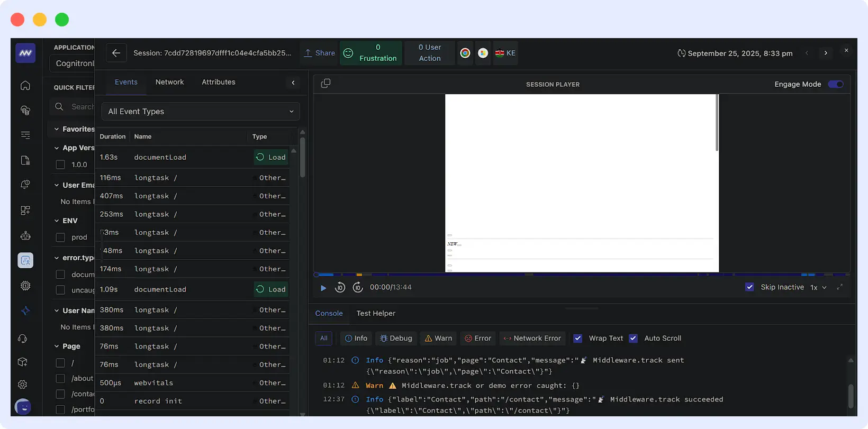The height and width of the screenshot is (429, 868).
Task: Collapse the App Version filter section
Action: point(57,148)
